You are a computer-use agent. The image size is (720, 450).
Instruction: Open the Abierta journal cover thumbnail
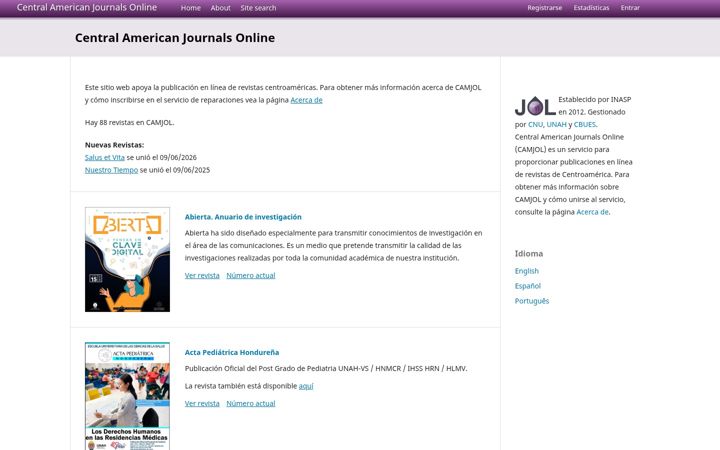pos(127,259)
